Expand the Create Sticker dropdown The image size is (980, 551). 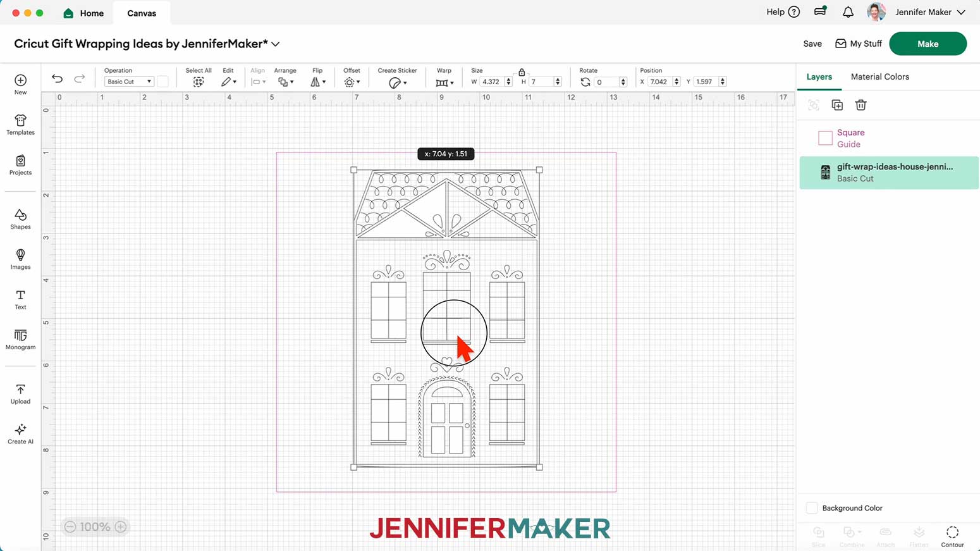pos(398,83)
